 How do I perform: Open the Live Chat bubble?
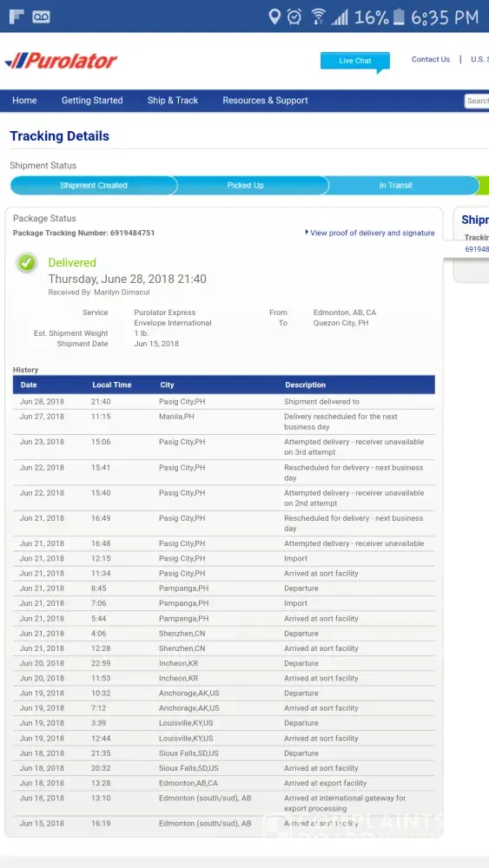pos(355,62)
